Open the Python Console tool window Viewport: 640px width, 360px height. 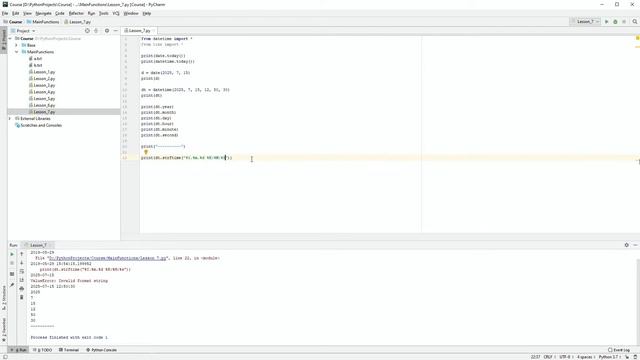point(101,350)
